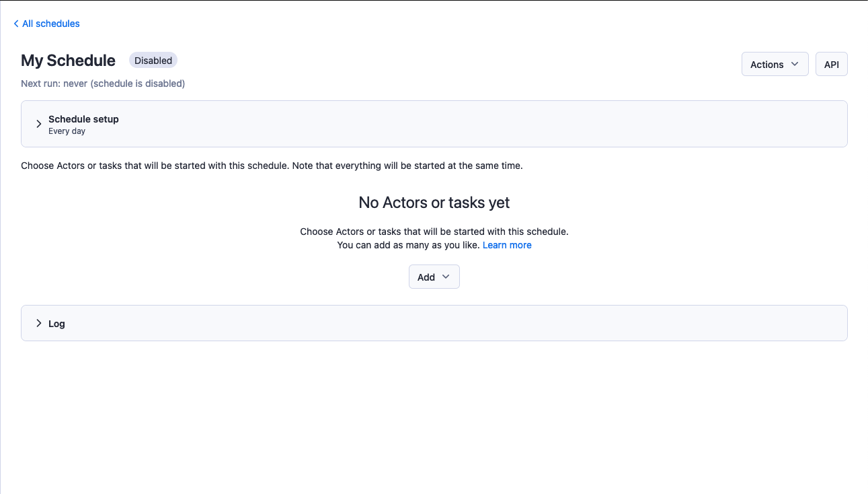
Task: Click the Log section label
Action: point(56,324)
